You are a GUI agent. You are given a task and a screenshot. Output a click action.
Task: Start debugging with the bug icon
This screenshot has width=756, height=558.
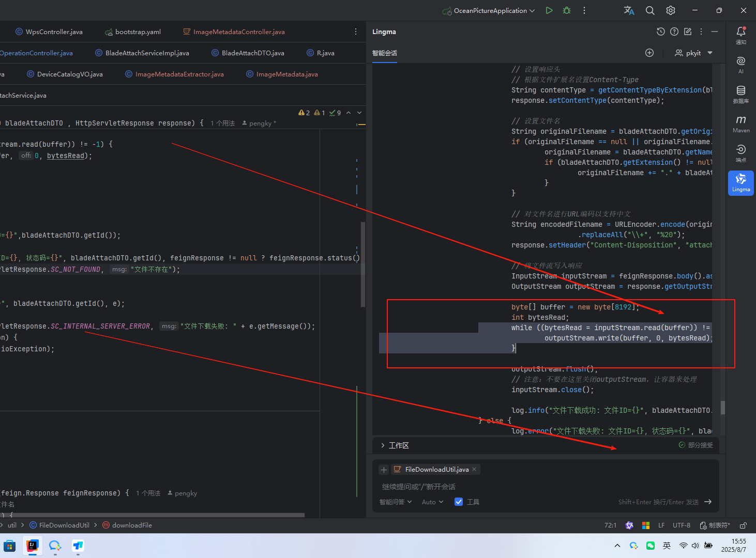coord(567,10)
